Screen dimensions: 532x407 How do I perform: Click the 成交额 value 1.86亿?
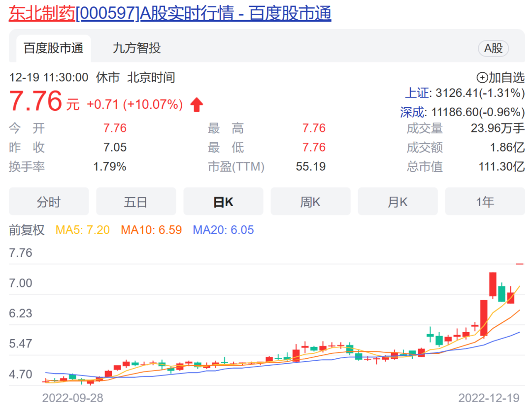click(507, 148)
